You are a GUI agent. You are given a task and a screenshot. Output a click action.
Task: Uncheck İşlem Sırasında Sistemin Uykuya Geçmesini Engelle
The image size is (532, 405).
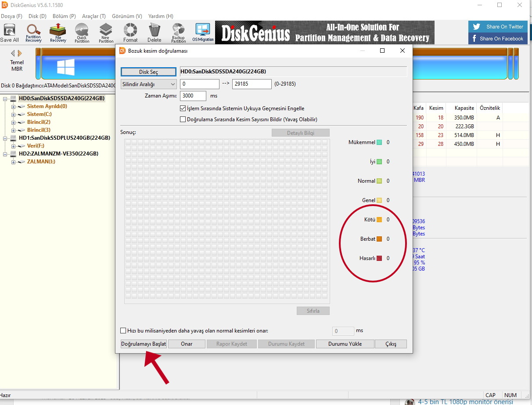tap(183, 108)
